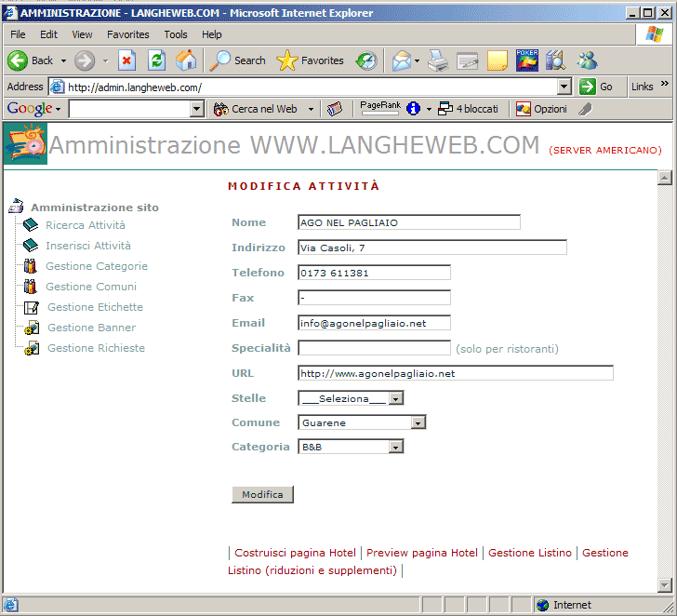Screen dimensions: 677x616
Task: Click Go button next to address bar
Action: pyautogui.click(x=596, y=87)
